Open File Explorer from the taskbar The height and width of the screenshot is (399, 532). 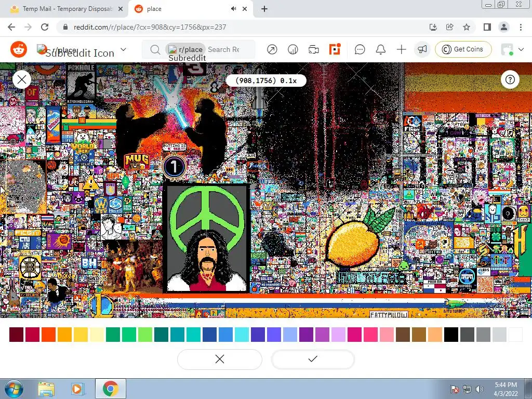tap(46, 389)
